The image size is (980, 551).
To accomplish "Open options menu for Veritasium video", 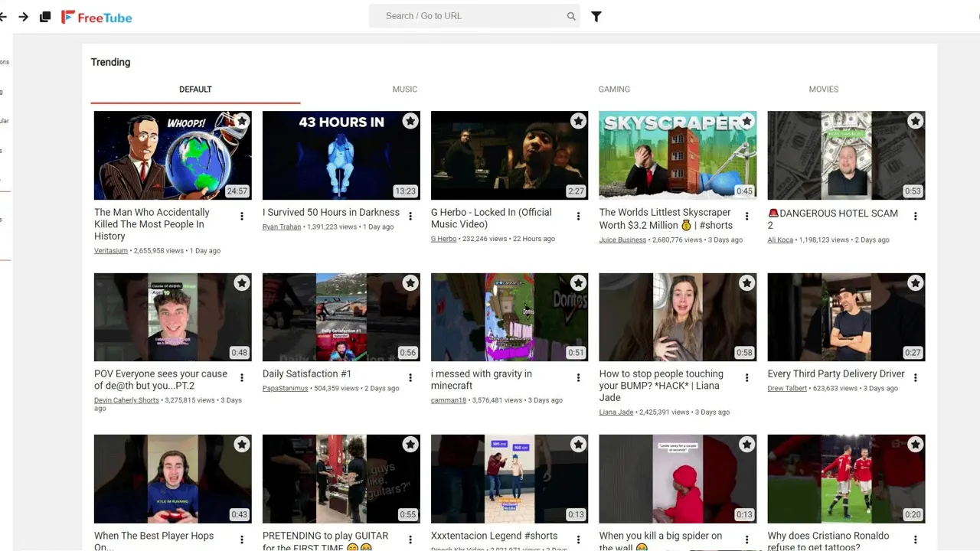I will point(242,217).
